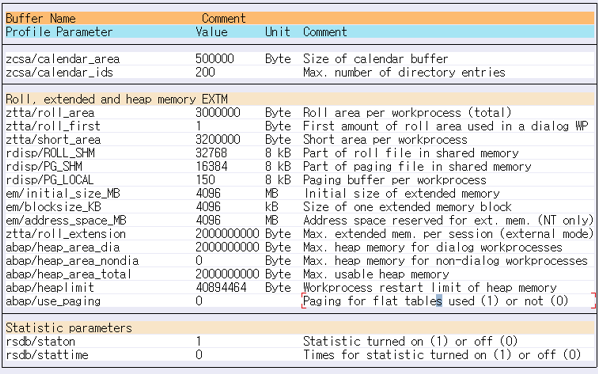Select the rdisp/ROLL_SHM parameter
This screenshot has height=374, width=598.
(50, 153)
